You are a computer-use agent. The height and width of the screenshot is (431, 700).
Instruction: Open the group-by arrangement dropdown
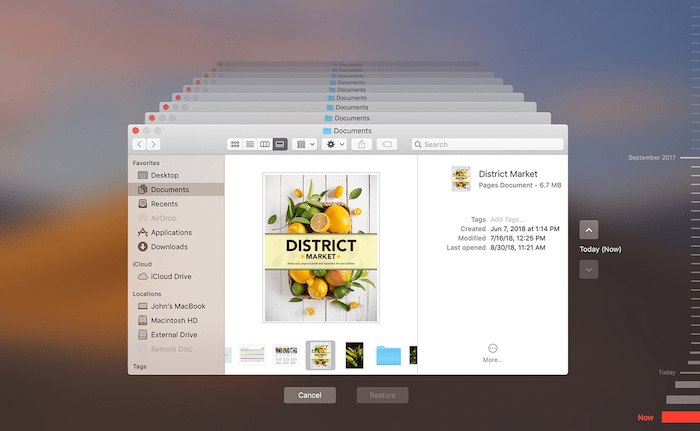pos(305,144)
